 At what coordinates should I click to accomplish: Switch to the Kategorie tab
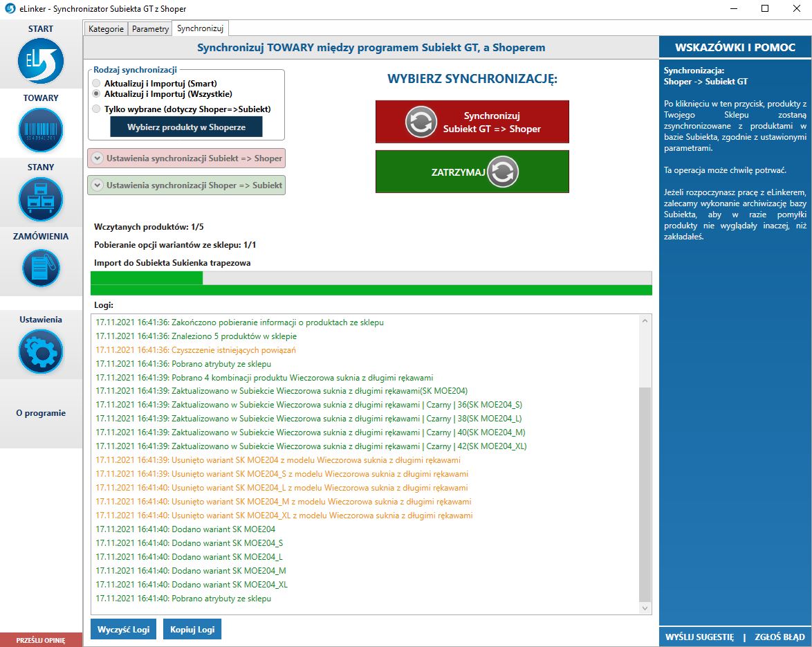pyautogui.click(x=106, y=28)
